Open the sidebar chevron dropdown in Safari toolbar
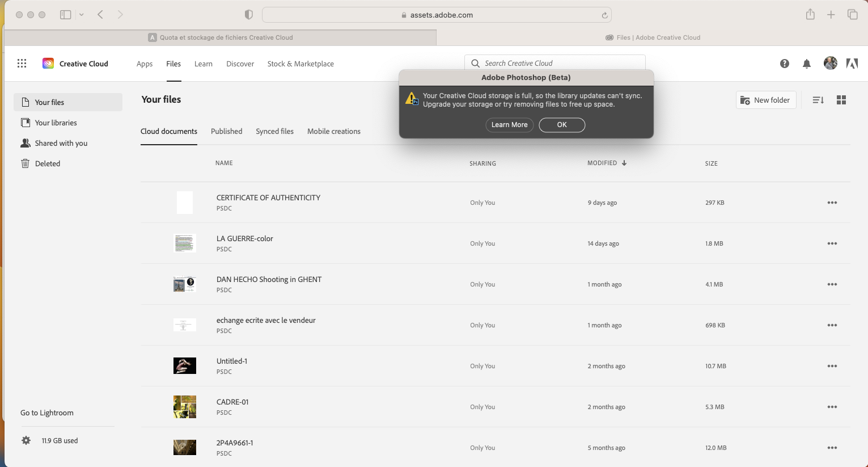Screen dimensions: 868x467 coord(81,14)
